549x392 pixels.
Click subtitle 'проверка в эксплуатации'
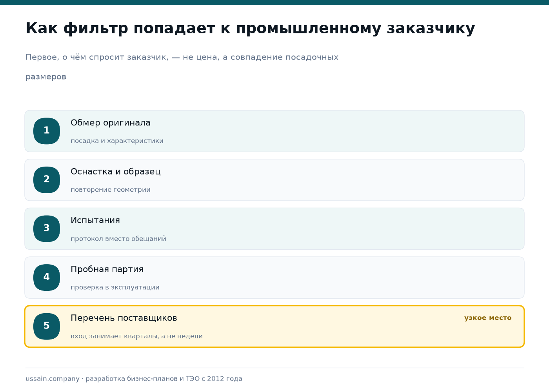tap(115, 287)
